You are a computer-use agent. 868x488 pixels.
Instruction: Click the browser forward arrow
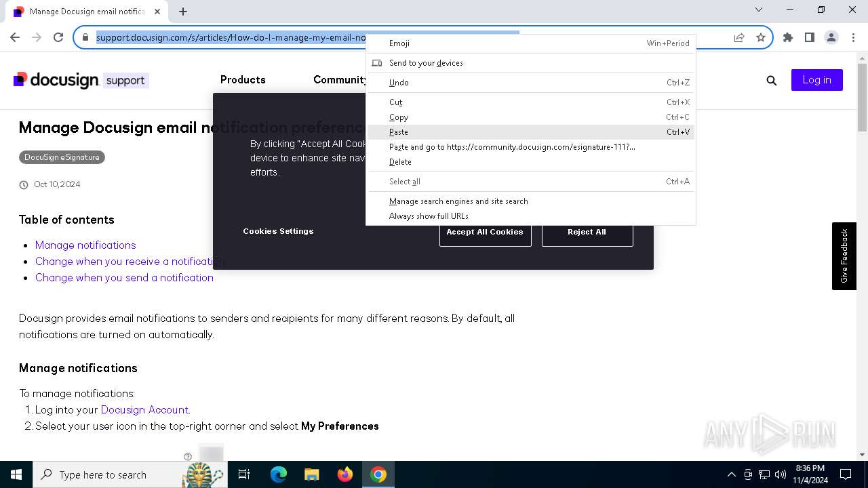pos(37,37)
